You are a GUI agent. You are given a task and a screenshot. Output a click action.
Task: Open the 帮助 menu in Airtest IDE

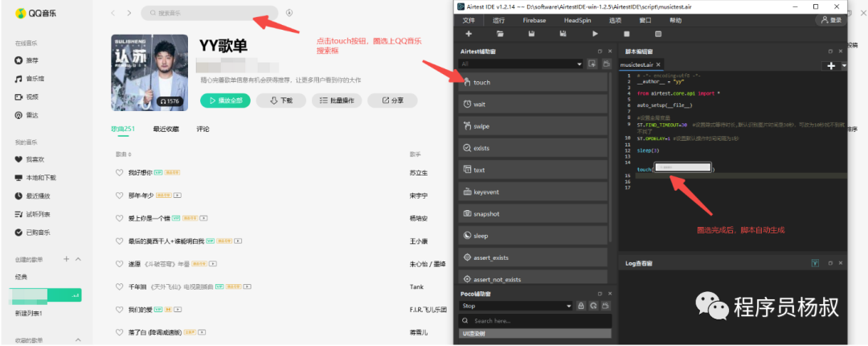(x=675, y=20)
